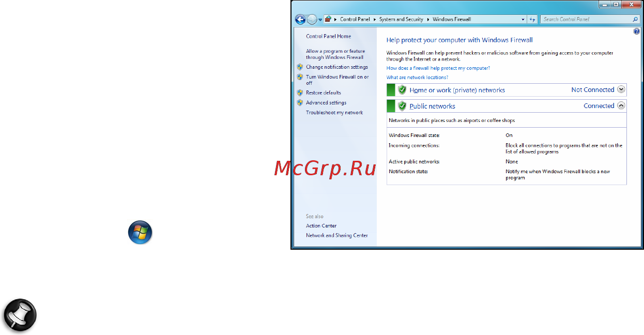The image size is (644, 335).
Task: Click the Active public networks value None
Action: (512, 161)
